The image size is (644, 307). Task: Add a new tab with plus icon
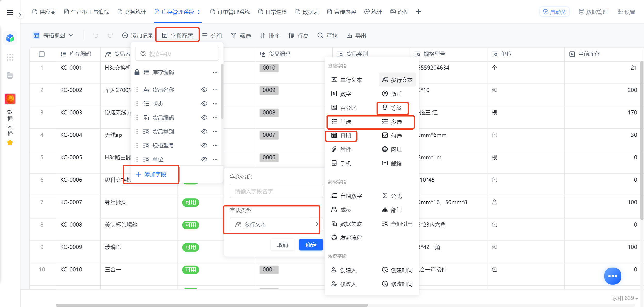419,12
